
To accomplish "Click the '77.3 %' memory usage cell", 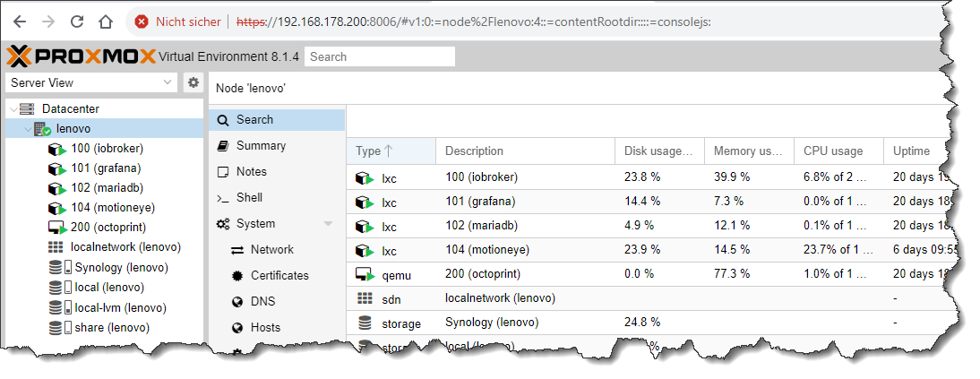I will pyautogui.click(x=732, y=274).
